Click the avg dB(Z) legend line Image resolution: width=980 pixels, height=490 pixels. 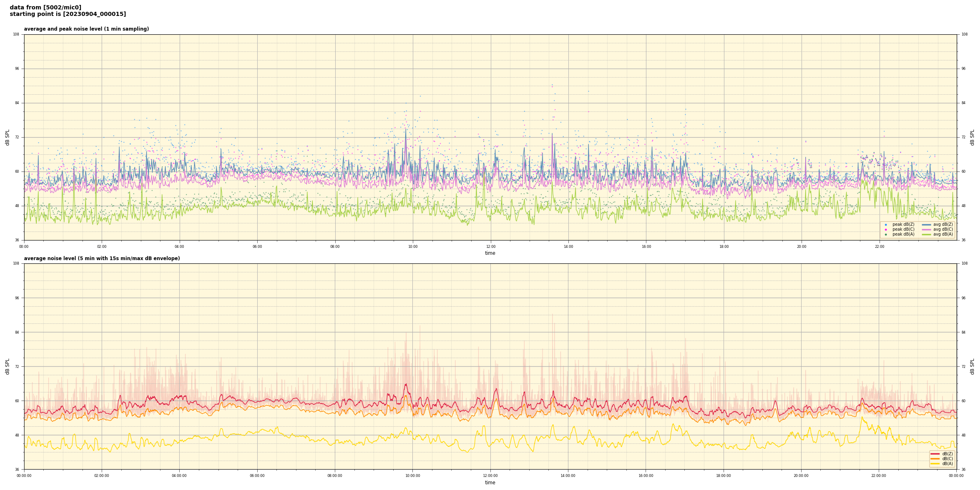click(926, 225)
